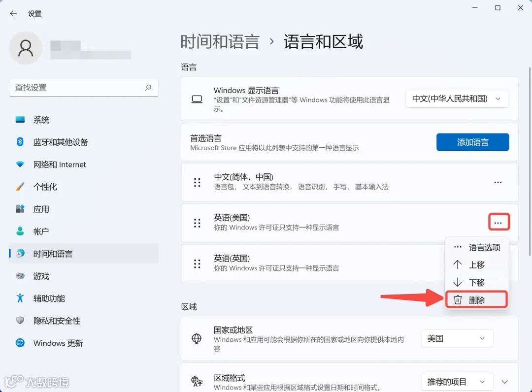Click the user avatar icon
The width and height of the screenshot is (532, 392).
point(26,48)
